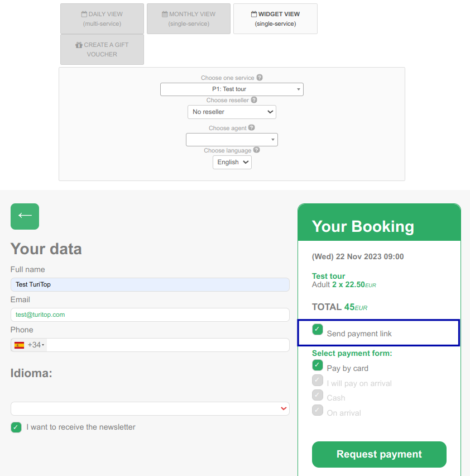Expand the No reseller dropdown

click(x=232, y=112)
